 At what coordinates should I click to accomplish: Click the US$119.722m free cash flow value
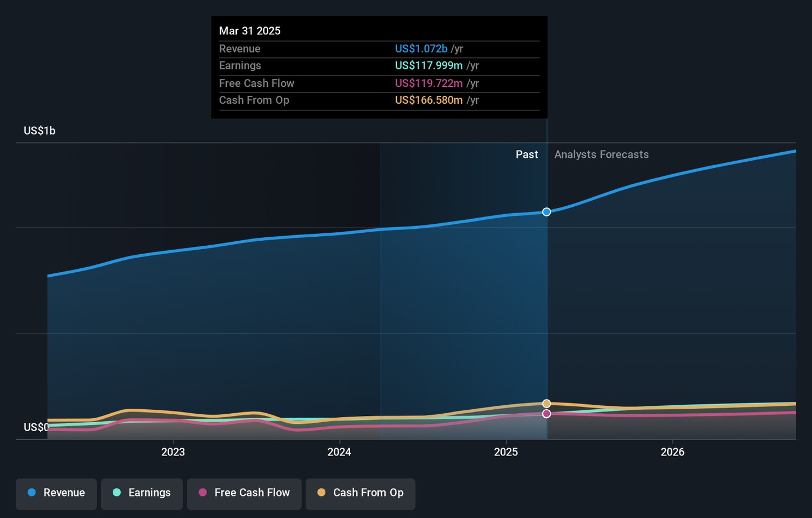coord(429,83)
